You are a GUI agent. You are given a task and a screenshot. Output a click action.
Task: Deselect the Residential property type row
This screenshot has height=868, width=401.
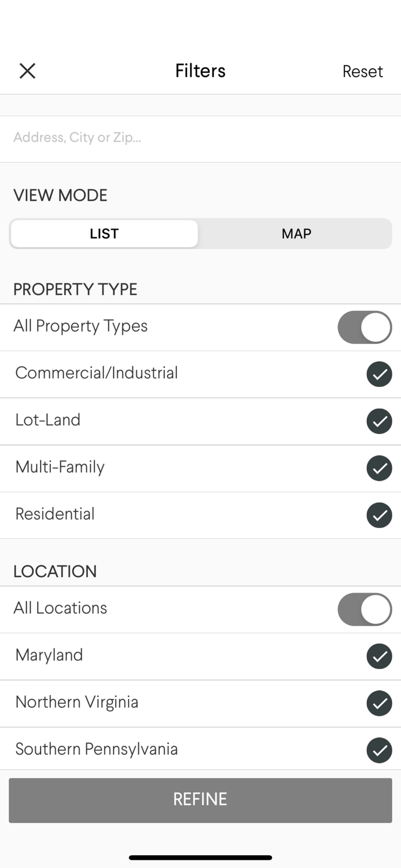click(x=379, y=515)
